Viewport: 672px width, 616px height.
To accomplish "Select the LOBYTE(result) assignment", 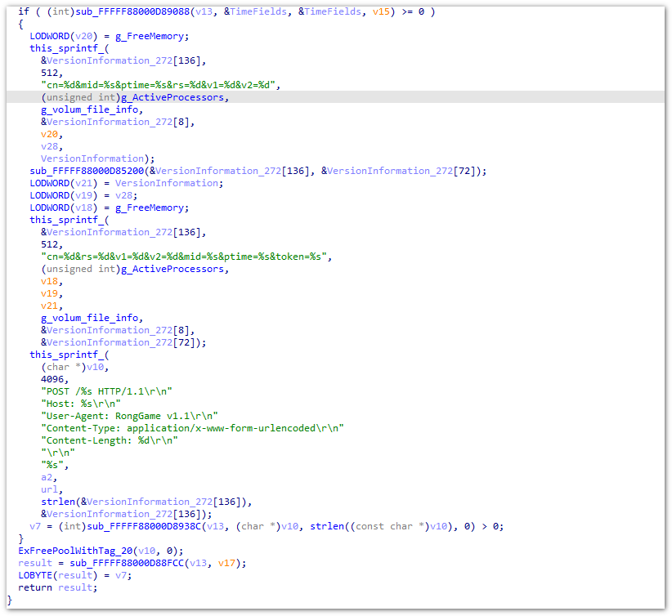I will point(56,575).
